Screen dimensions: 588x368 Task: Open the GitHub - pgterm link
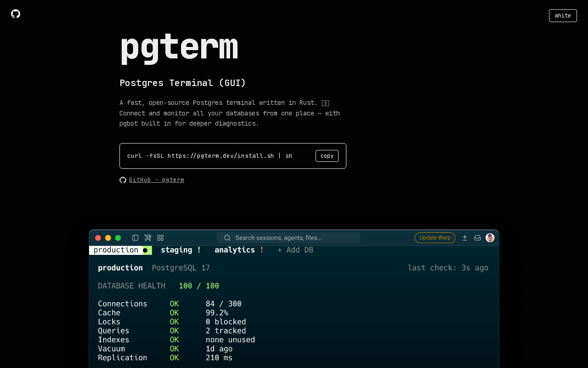click(157, 180)
